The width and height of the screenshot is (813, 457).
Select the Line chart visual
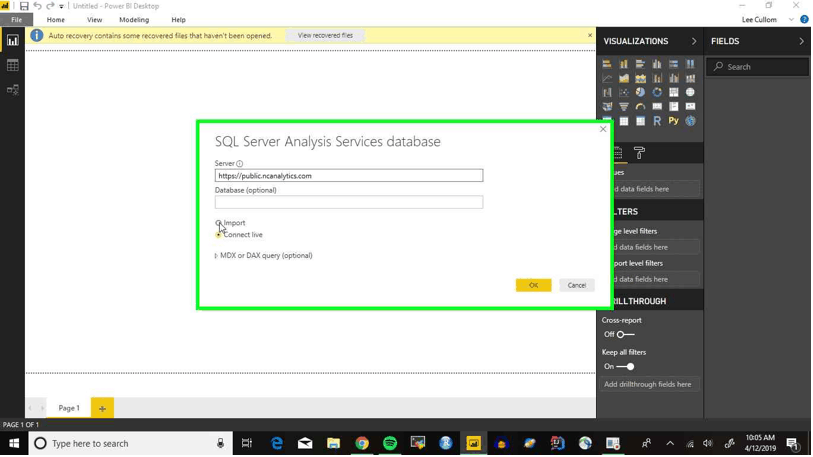(x=607, y=78)
